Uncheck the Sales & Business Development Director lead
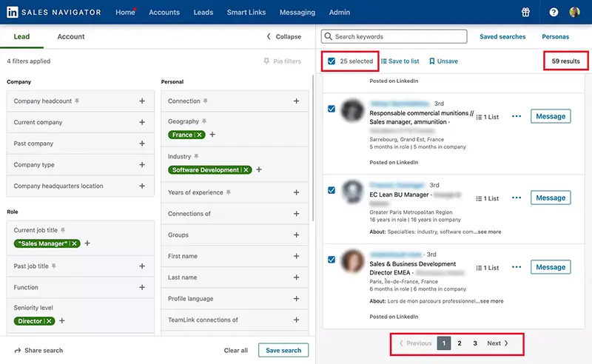 coord(332,260)
